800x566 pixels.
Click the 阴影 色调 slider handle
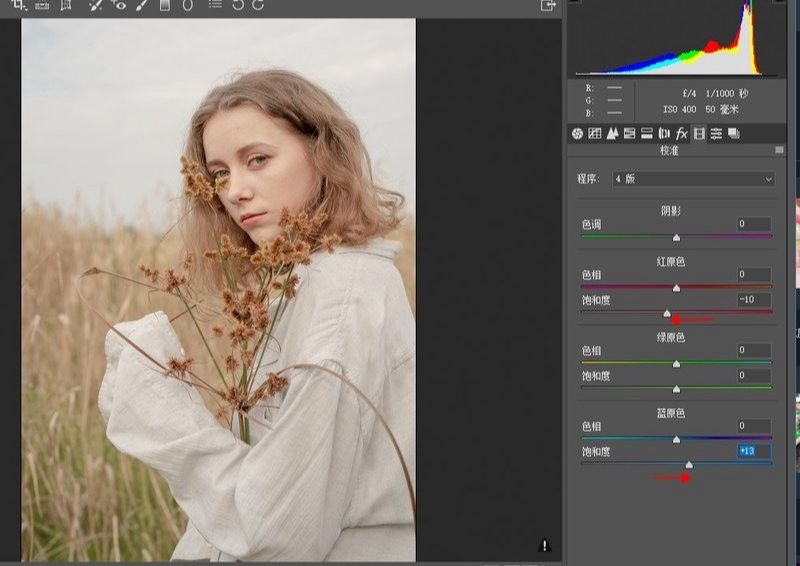(677, 238)
